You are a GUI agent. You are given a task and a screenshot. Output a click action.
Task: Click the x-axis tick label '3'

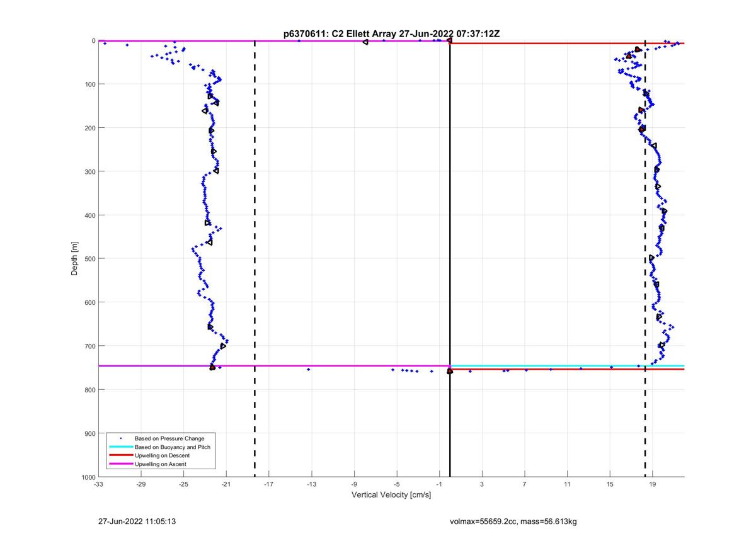coord(482,484)
